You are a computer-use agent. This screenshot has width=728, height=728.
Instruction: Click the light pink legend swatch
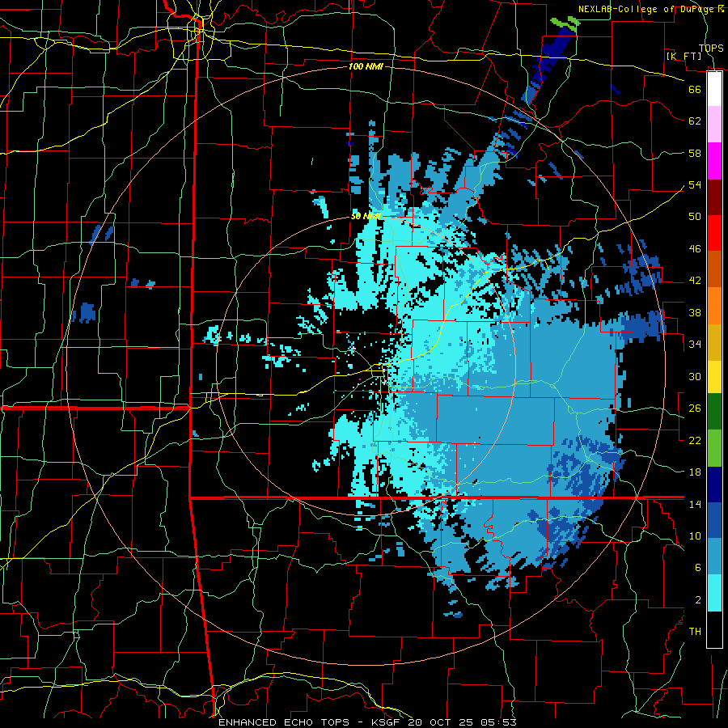click(x=714, y=125)
